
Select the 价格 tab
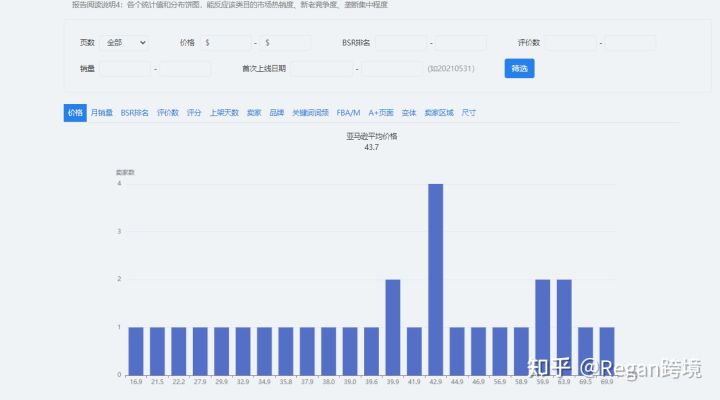75,113
